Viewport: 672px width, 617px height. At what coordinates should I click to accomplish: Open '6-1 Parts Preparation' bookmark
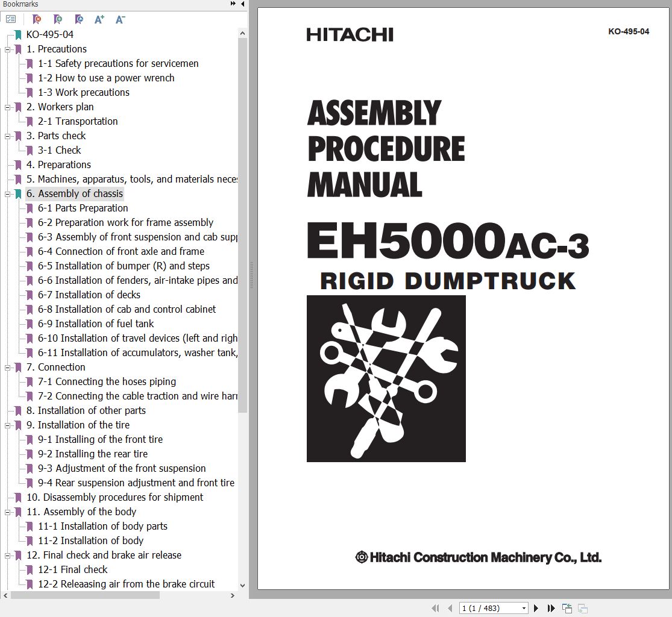click(x=83, y=208)
